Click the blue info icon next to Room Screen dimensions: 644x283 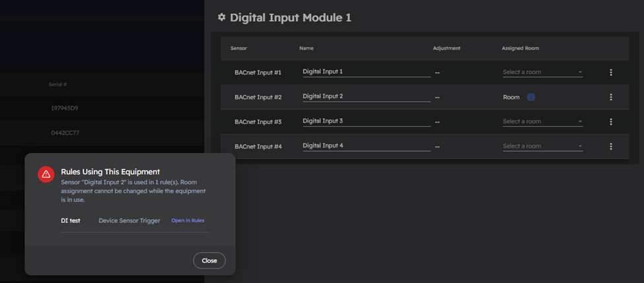(x=530, y=97)
